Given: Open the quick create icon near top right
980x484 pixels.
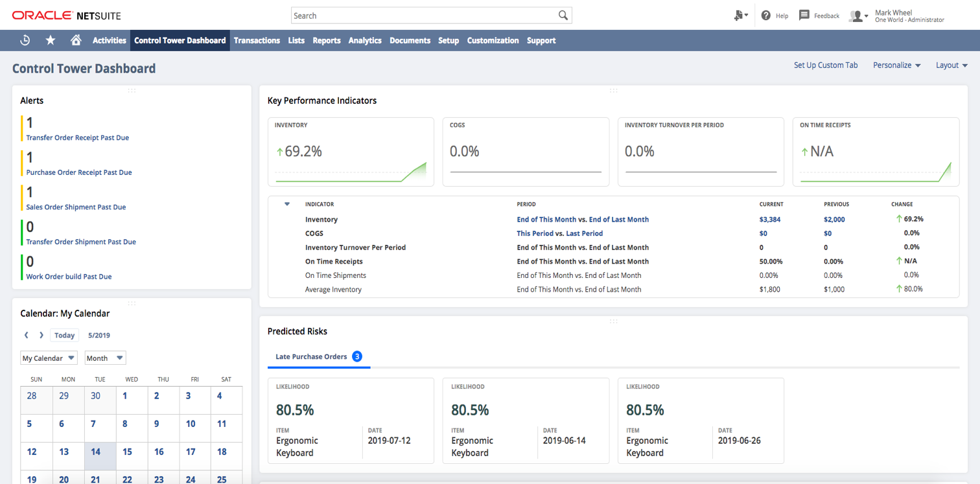Looking at the screenshot, I should 739,15.
